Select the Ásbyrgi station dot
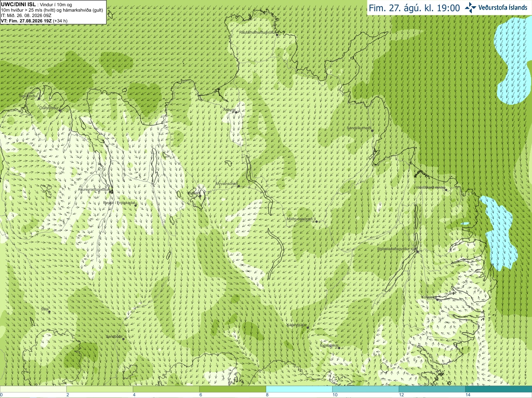Screen dimensions: 532x398 pos(236,112)
